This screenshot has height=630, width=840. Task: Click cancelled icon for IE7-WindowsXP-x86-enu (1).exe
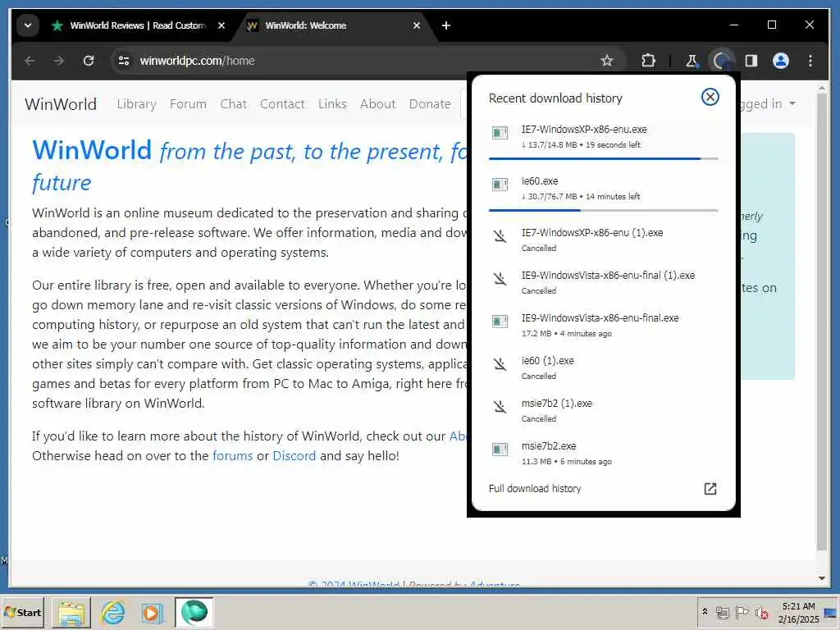click(x=500, y=236)
